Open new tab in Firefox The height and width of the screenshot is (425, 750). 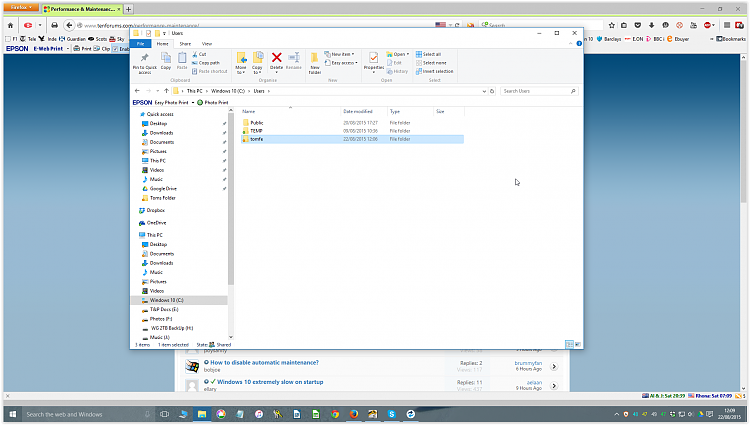coord(129,9)
